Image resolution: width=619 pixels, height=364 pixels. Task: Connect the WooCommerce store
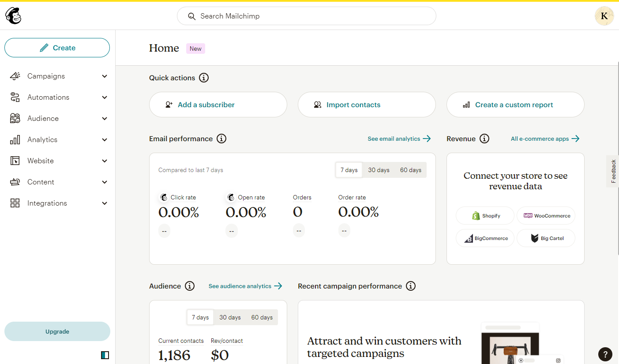tap(546, 216)
